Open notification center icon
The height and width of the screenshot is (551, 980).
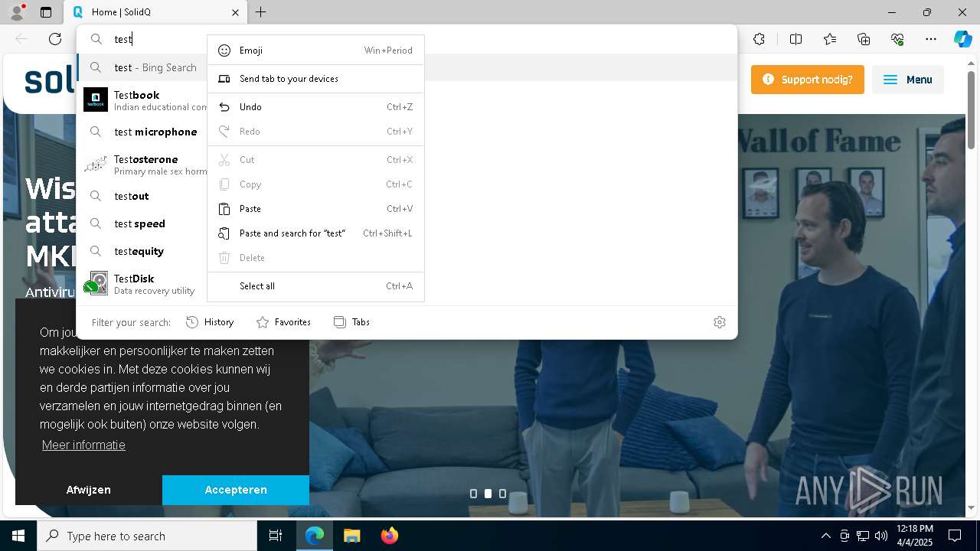955,536
